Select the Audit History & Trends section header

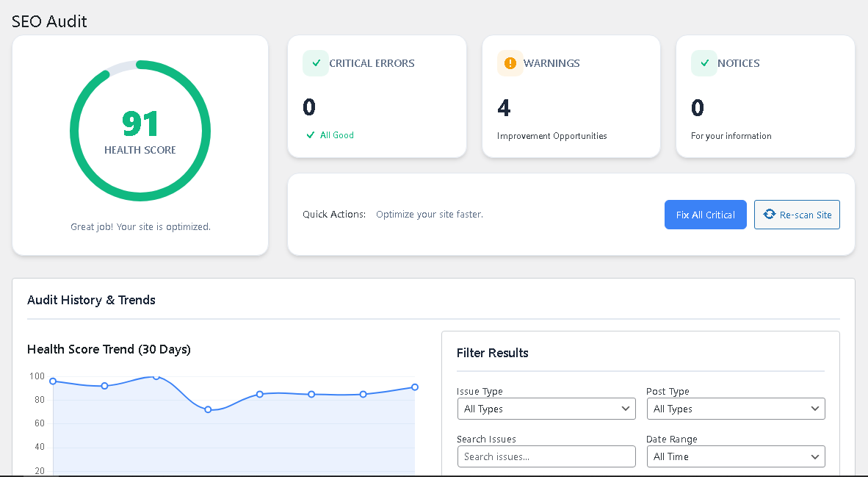coord(90,300)
